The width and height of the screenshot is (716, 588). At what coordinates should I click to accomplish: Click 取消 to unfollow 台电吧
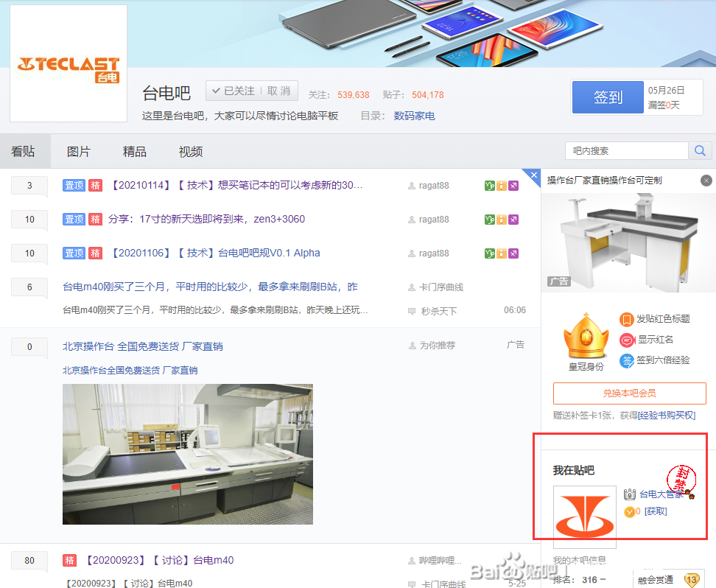[x=278, y=91]
